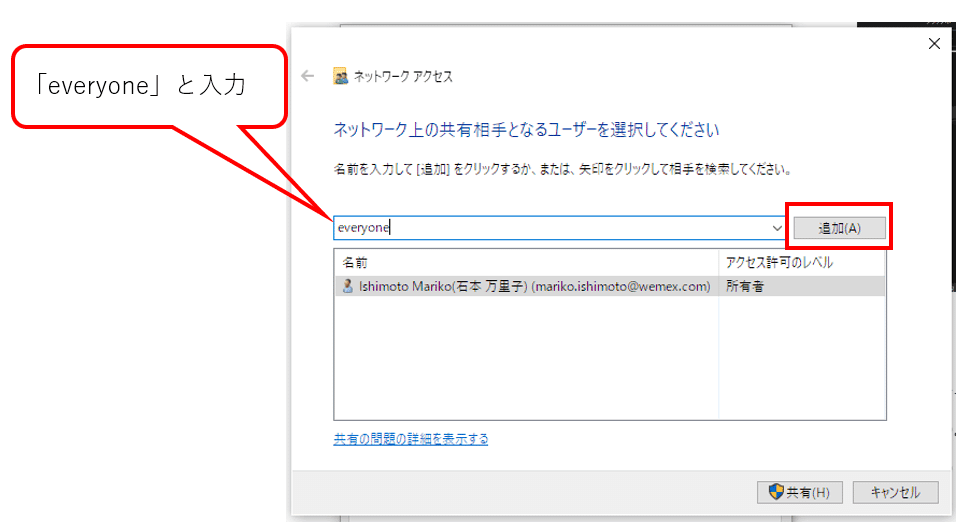Click the ネットワーク上の共有相手となるユーザーを選択してください heading
960x524 pixels.
click(526, 130)
